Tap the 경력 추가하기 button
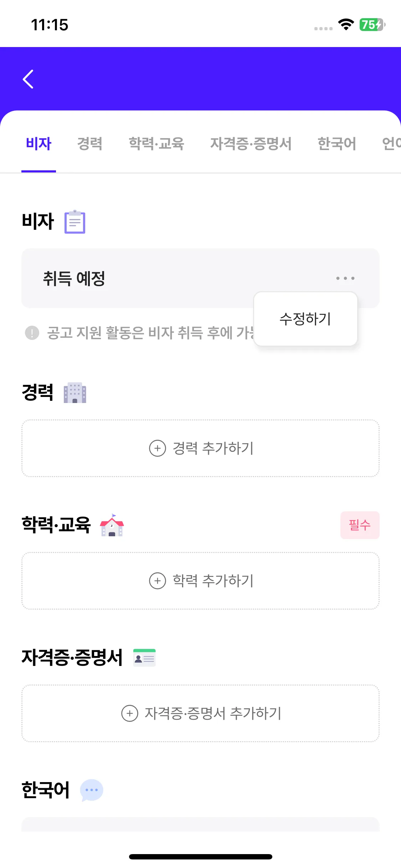Image resolution: width=401 pixels, height=868 pixels. (x=200, y=448)
